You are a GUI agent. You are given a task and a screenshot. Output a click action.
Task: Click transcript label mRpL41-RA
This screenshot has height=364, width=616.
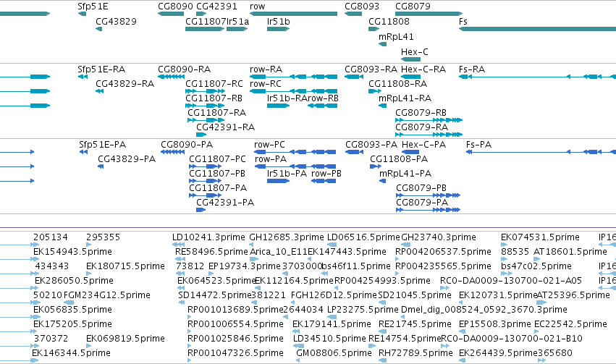click(x=405, y=98)
